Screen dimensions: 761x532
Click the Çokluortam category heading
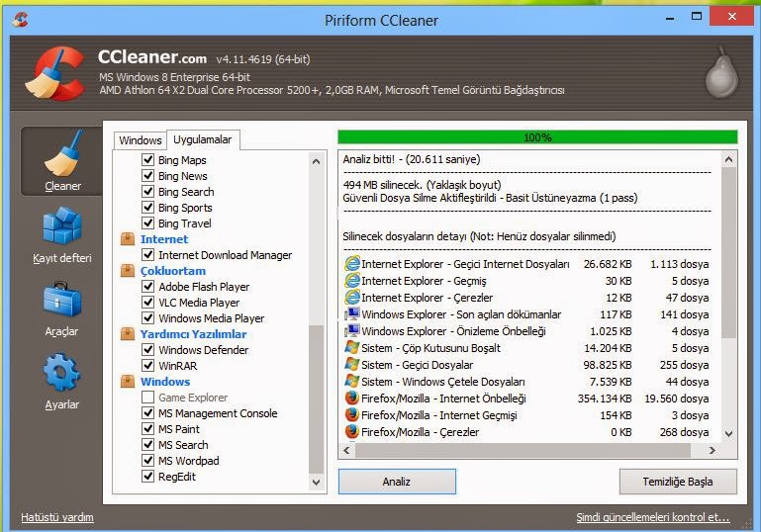pyautogui.click(x=173, y=271)
